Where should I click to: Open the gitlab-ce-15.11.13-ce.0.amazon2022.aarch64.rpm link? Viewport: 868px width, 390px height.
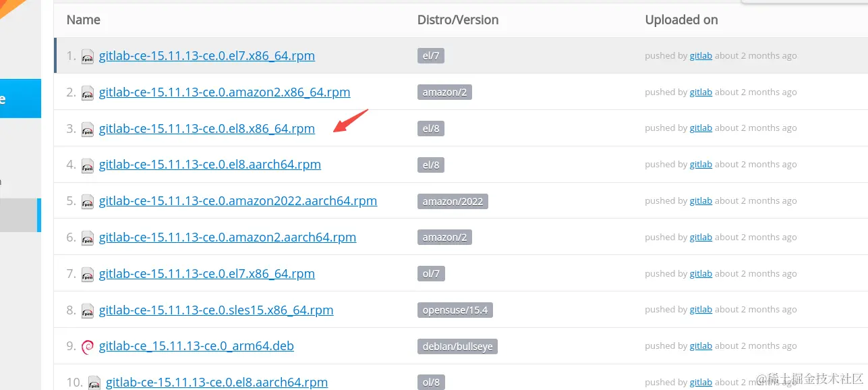[x=238, y=200]
